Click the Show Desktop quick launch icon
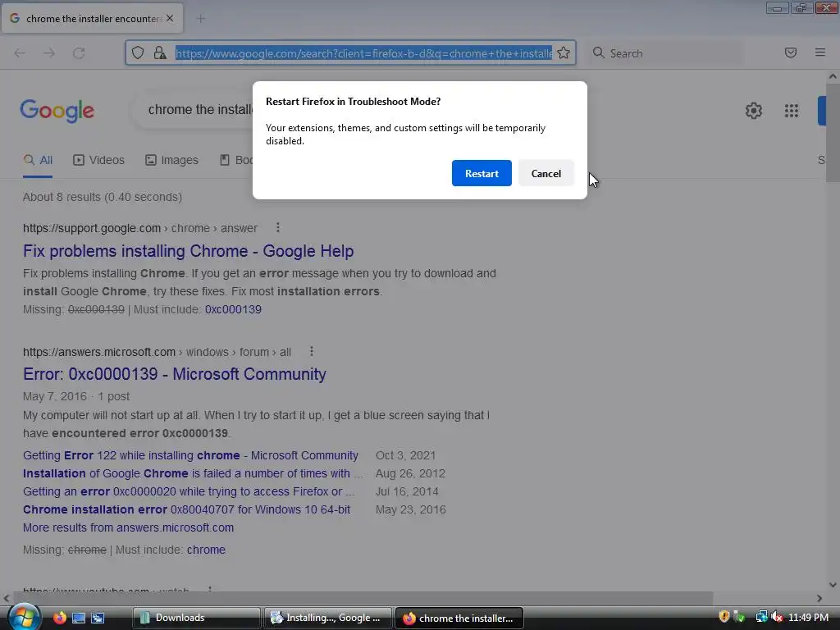 (x=79, y=618)
